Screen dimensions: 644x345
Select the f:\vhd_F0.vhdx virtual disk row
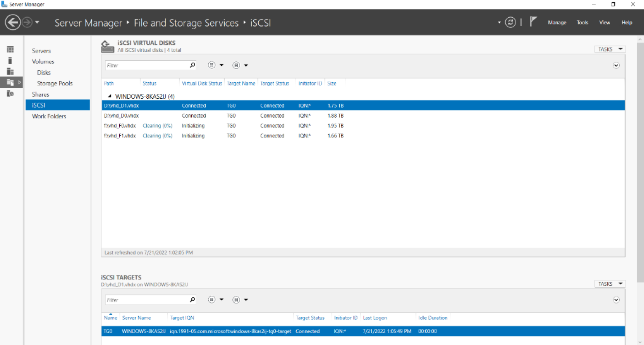click(x=120, y=126)
